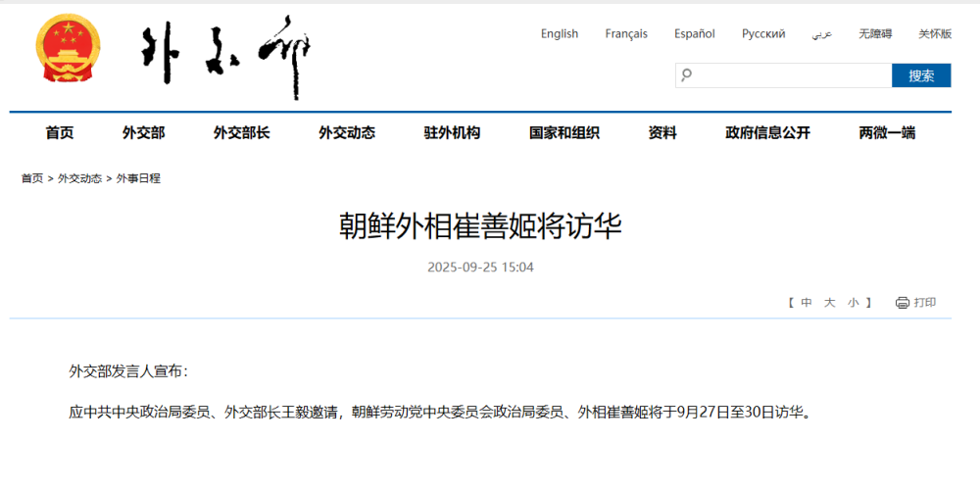Go to 外事日程 in the breadcrumb
Screen dimensions: 980x490
[138, 178]
